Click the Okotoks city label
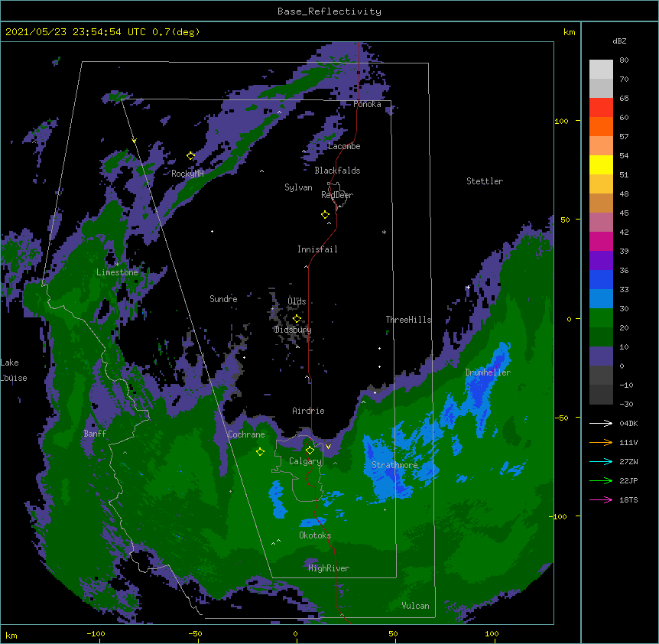 pyautogui.click(x=315, y=535)
